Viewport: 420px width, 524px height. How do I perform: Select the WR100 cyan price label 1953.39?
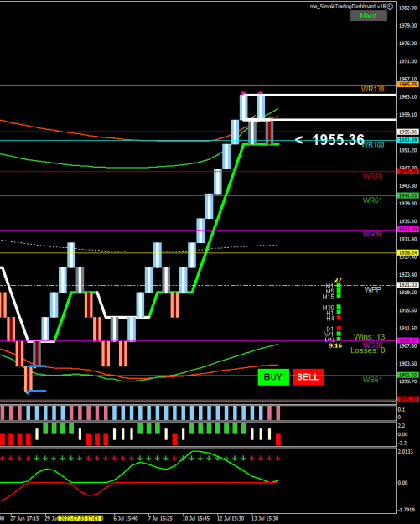pyautogui.click(x=407, y=140)
